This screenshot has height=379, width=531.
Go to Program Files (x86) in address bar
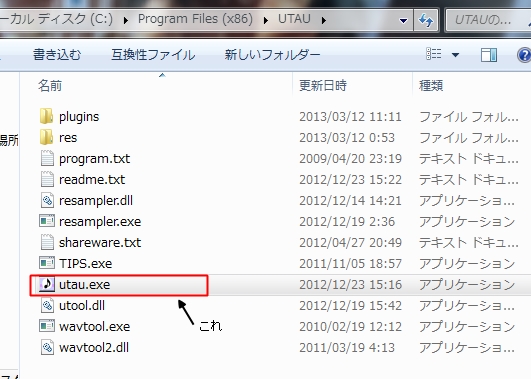(195, 19)
